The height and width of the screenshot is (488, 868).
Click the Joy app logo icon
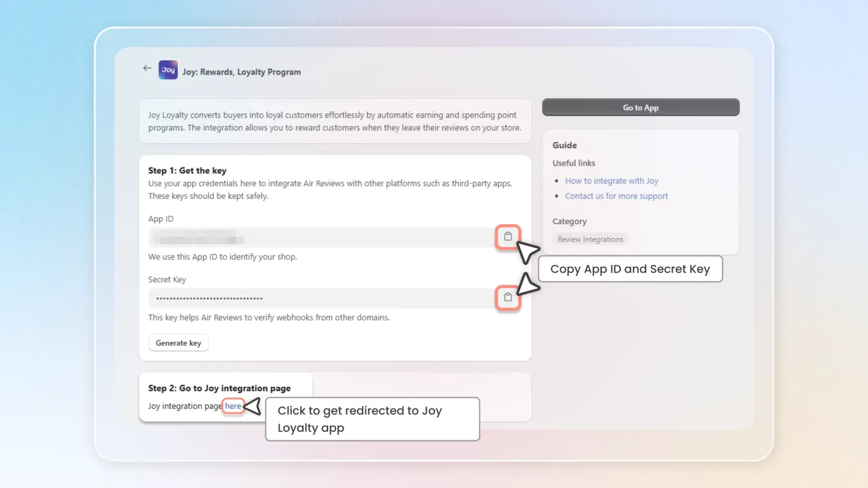point(168,70)
